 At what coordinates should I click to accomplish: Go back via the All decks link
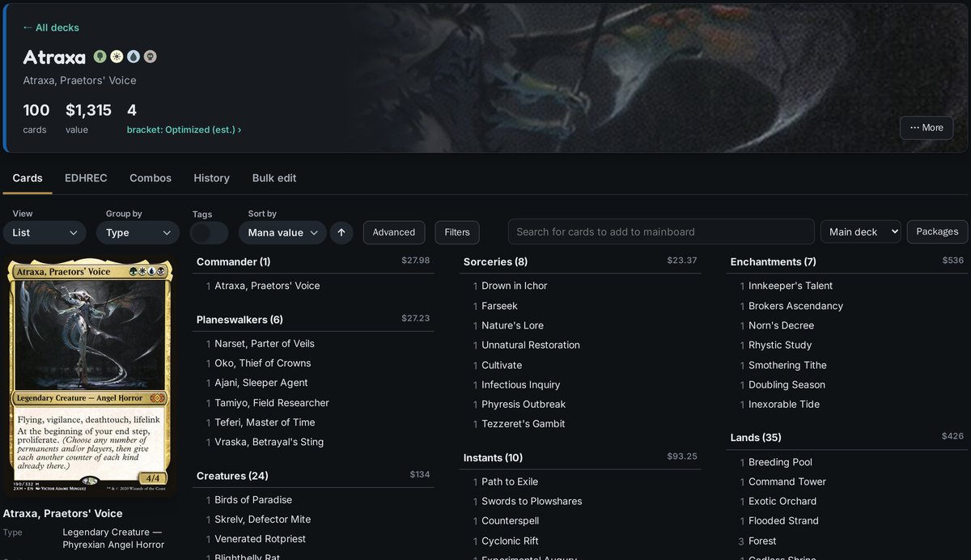point(51,28)
